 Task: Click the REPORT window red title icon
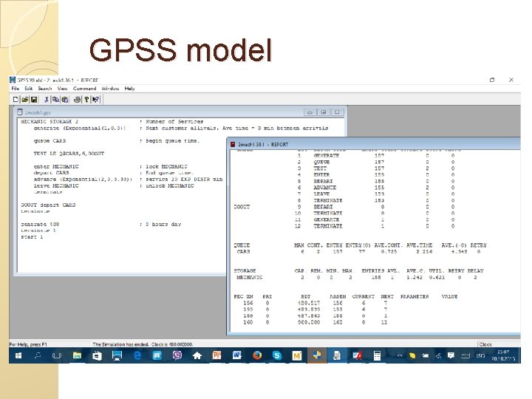point(233,145)
